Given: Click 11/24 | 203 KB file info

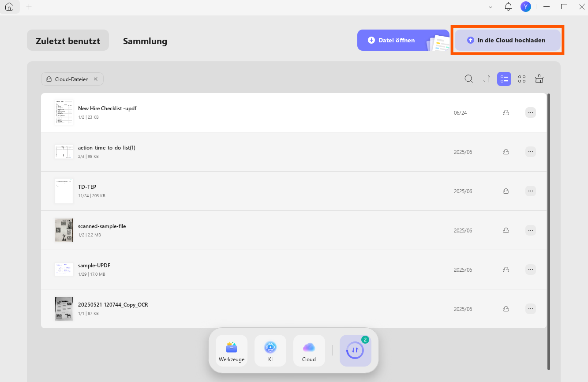Looking at the screenshot, I should pos(91,196).
